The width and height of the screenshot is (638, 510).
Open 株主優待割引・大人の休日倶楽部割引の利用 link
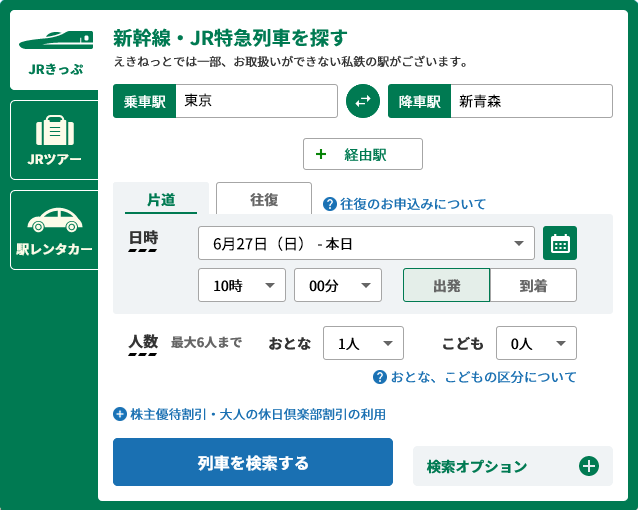[x=258, y=414]
